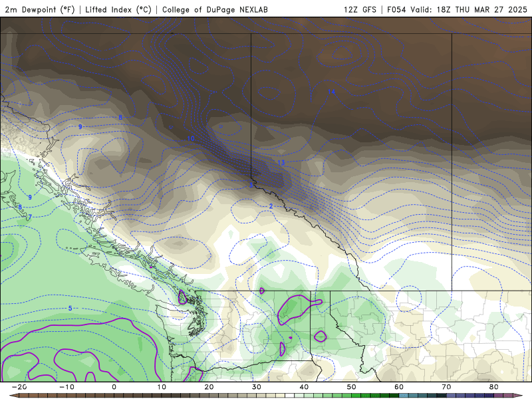Click the '2m Dewpoint (°F)' title text
The width and height of the screenshot is (532, 399).
click(x=40, y=10)
